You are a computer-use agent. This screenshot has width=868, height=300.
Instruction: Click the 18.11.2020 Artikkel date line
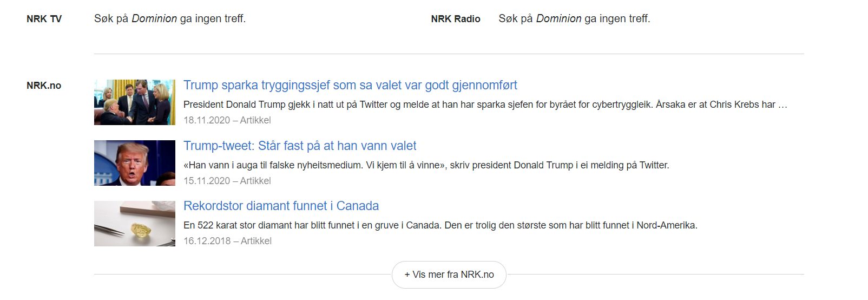tap(227, 120)
